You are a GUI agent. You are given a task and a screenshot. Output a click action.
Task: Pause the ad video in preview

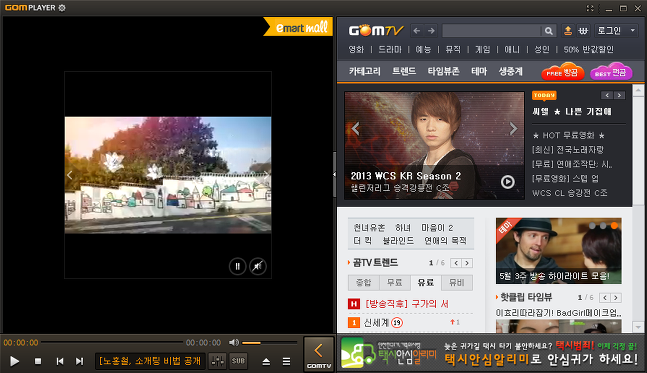coord(238,266)
